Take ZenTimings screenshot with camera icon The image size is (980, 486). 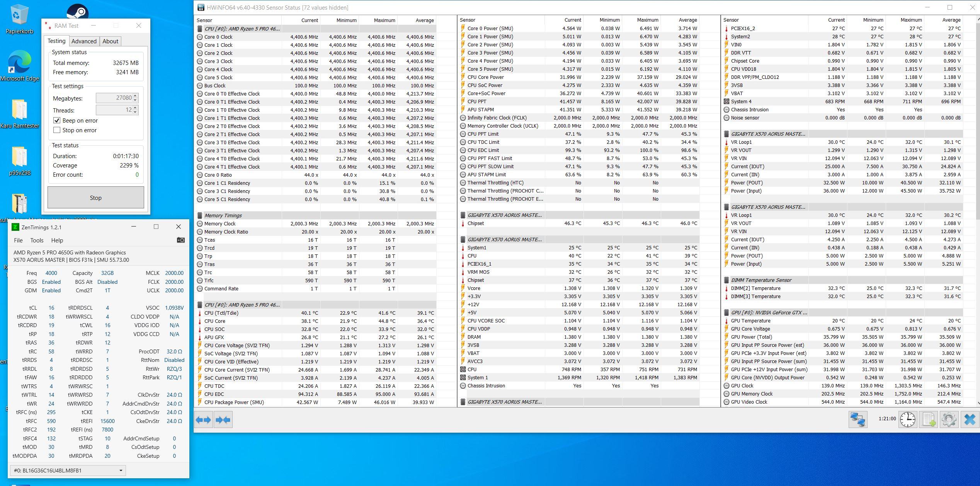(x=180, y=240)
